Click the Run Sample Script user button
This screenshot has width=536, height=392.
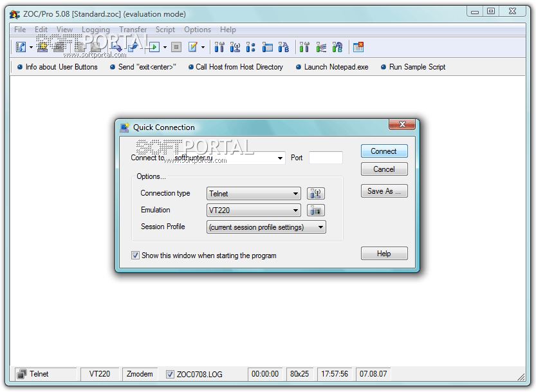(x=413, y=67)
